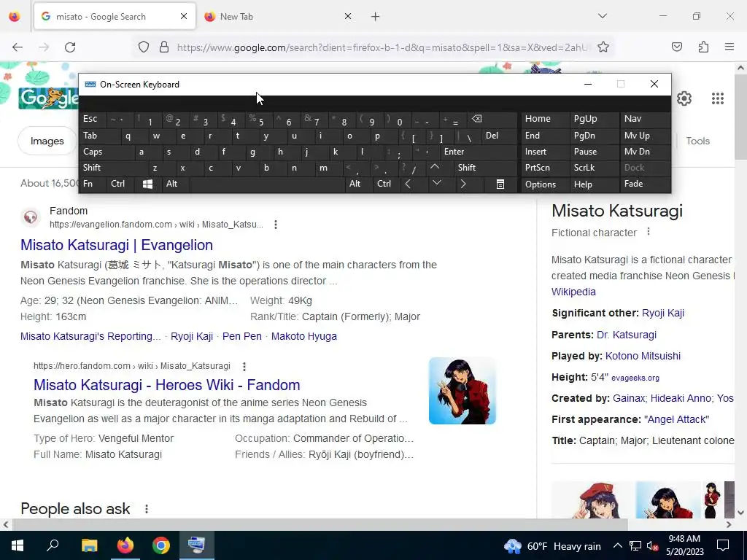Click the backspace key on On-Screen Keyboard

(x=492, y=119)
